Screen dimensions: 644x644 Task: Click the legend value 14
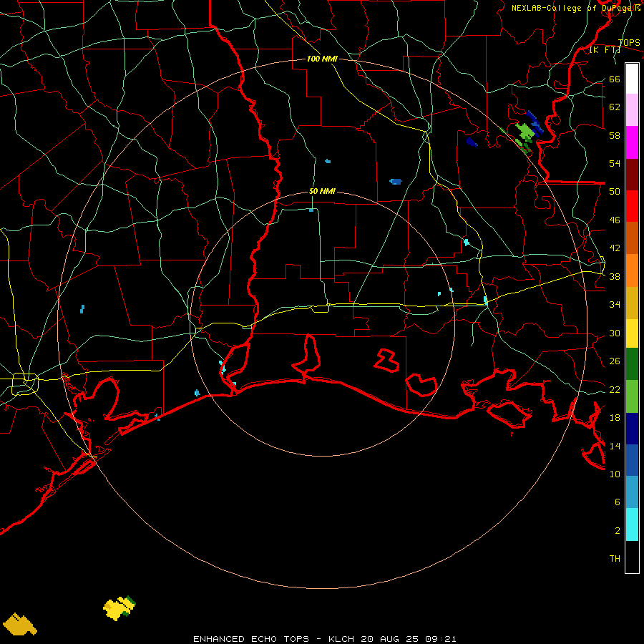click(615, 446)
